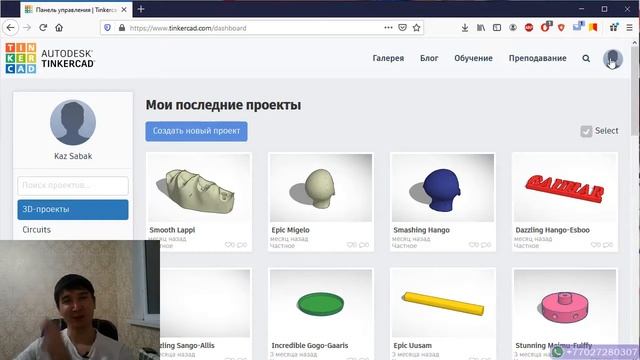Open the pink Stunning Maimu-Fulffy thumbnail
Screen dimensions: 640x360
(565, 303)
